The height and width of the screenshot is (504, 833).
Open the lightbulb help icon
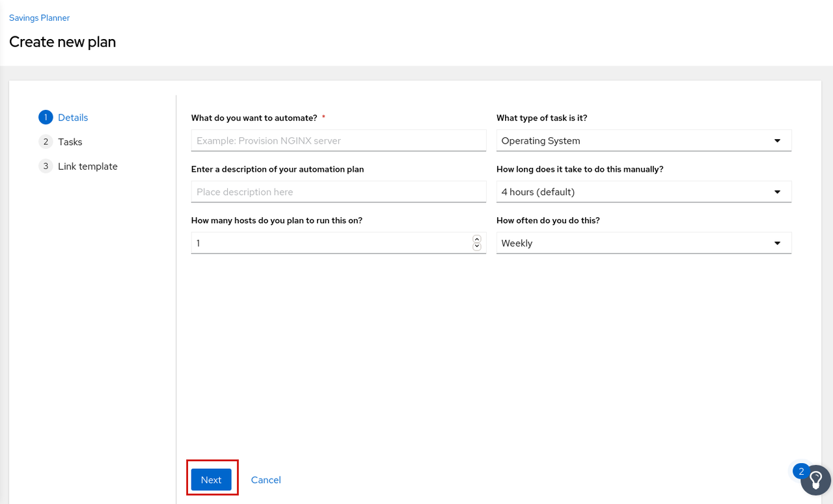pyautogui.click(x=816, y=481)
